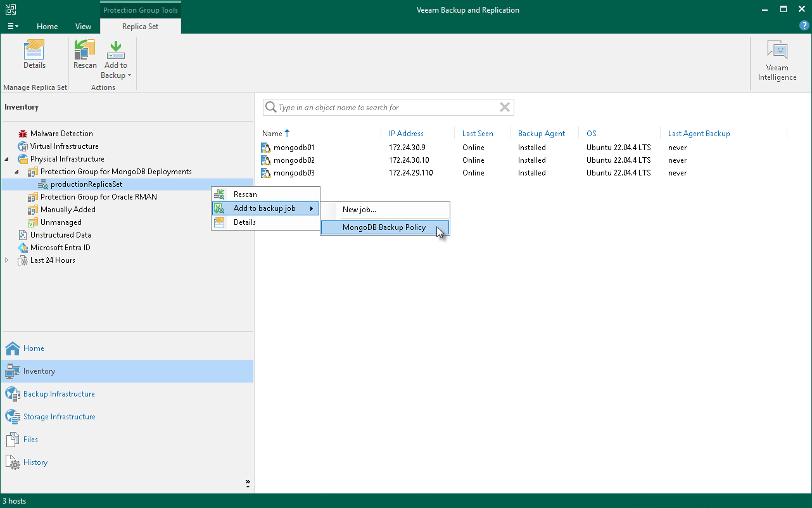The height and width of the screenshot is (508, 812).
Task: Open Storage Infrastructure view
Action: [59, 417]
